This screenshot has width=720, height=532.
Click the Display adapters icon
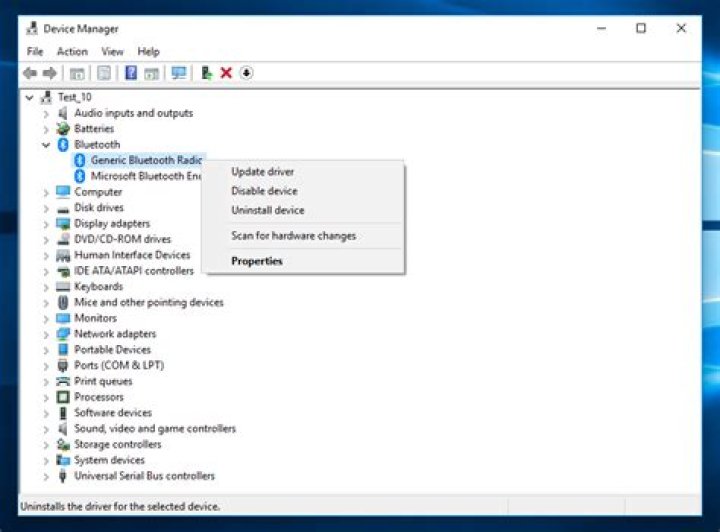[x=63, y=224]
